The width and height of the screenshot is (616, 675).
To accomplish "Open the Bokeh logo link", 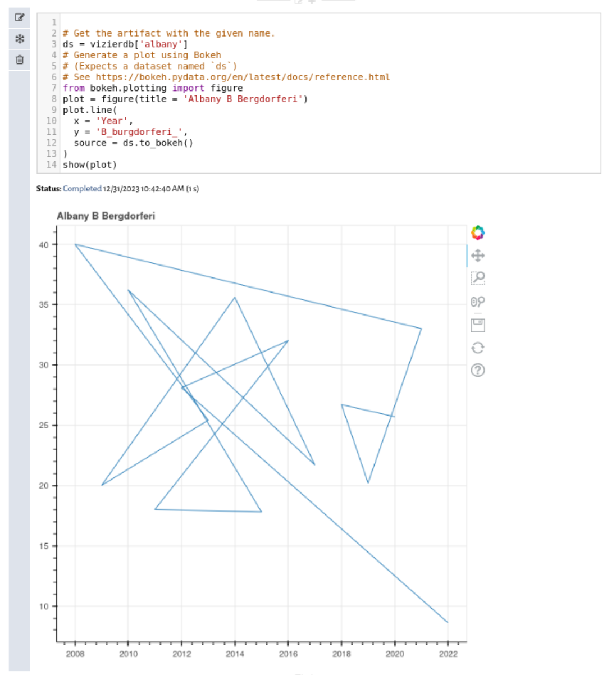I will [x=478, y=232].
